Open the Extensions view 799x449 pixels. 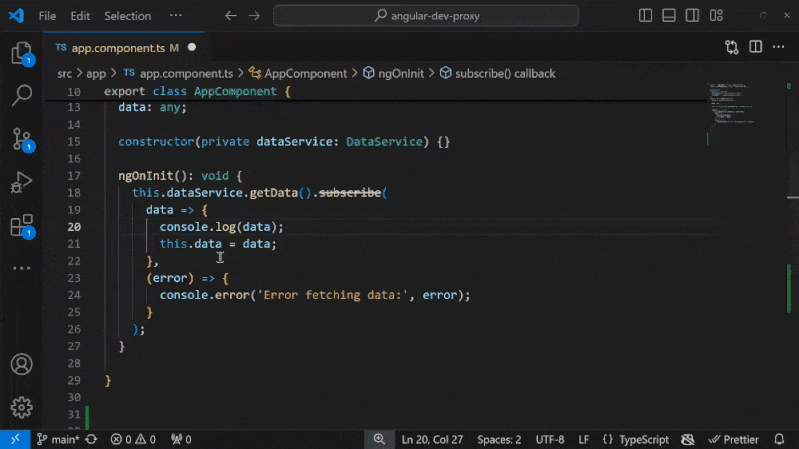[x=21, y=226]
